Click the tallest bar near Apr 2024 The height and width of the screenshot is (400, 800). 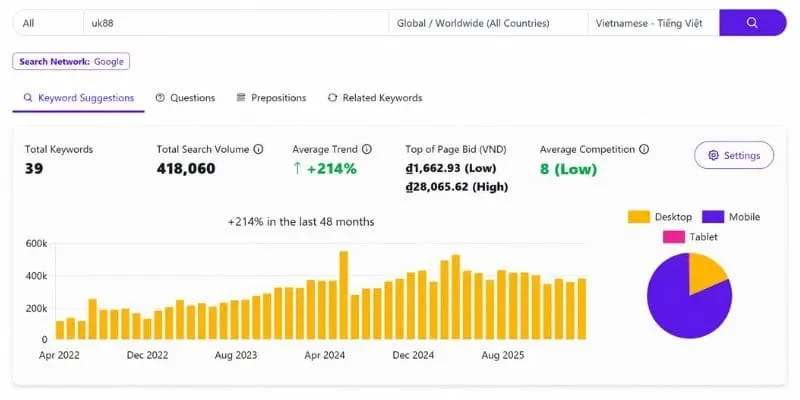[x=344, y=295]
